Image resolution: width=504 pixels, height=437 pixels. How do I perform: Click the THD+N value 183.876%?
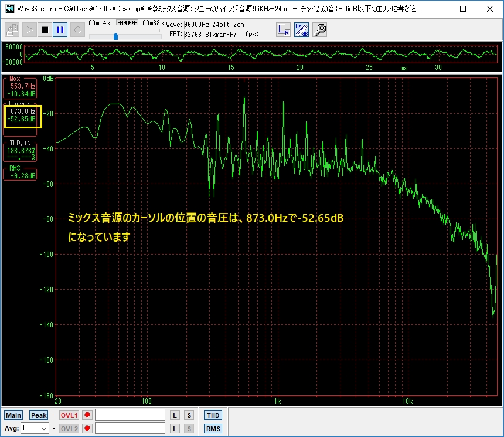point(21,151)
